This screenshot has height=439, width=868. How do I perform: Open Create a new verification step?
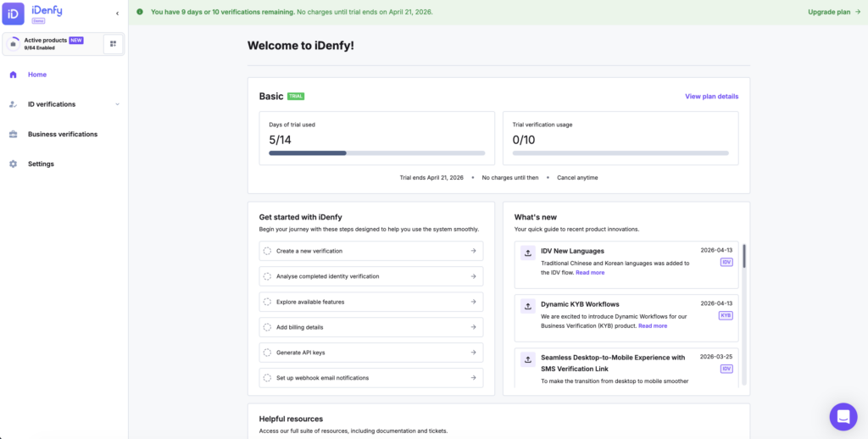pos(371,251)
